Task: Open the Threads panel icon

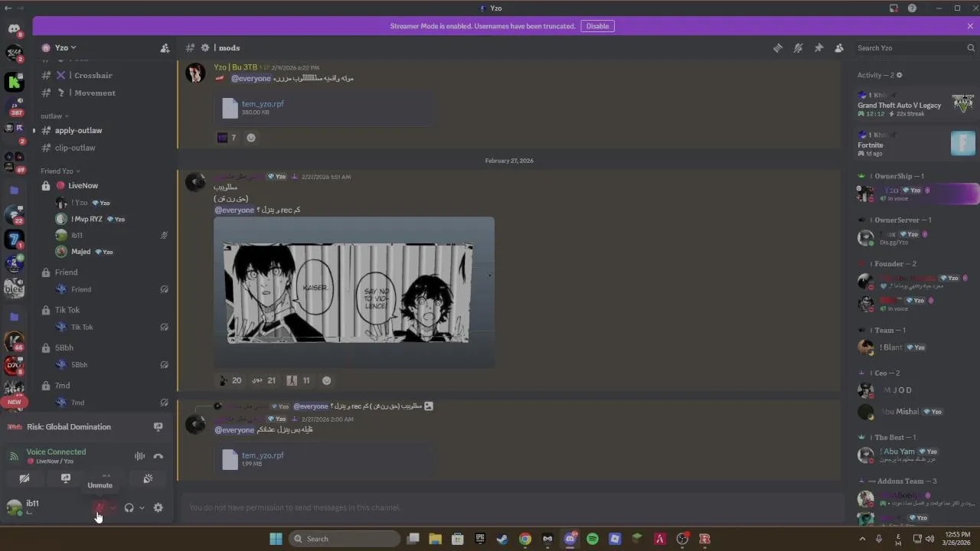Action: click(x=778, y=47)
